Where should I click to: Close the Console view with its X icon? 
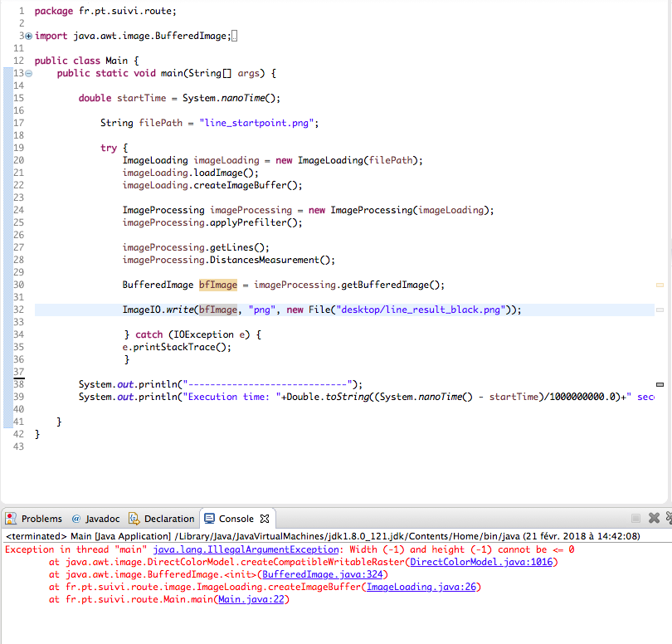pos(265,519)
